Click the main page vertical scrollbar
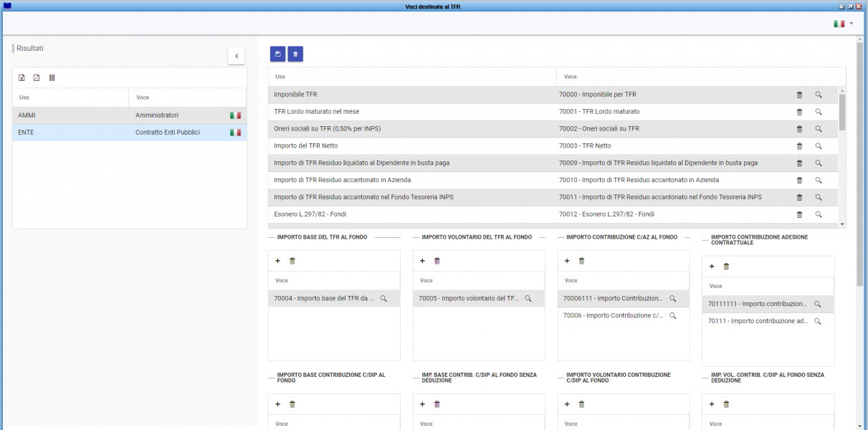Screen dimensions: 868x430 point(859,165)
